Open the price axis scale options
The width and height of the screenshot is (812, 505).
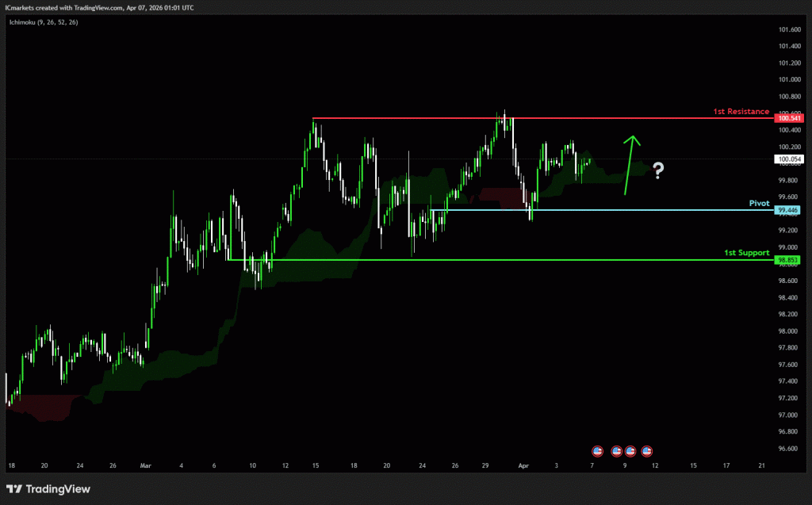point(790,238)
